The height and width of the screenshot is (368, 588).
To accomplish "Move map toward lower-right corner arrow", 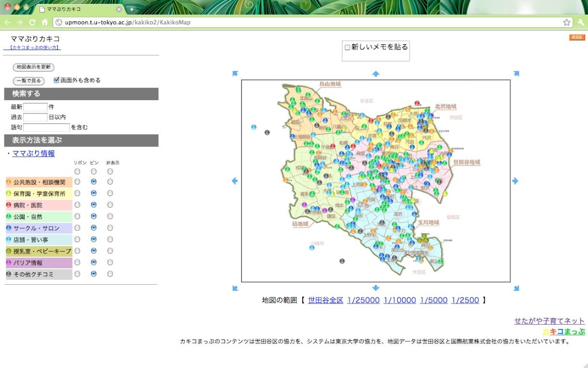I will [x=516, y=288].
